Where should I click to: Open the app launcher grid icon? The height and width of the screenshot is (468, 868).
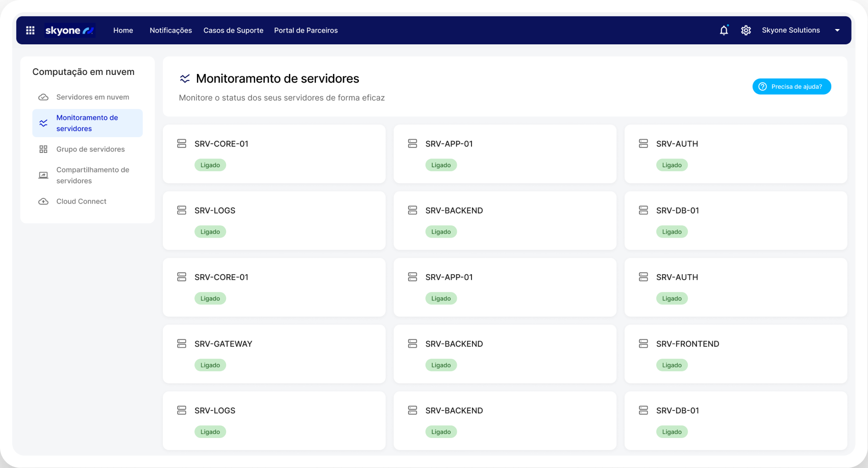point(30,30)
